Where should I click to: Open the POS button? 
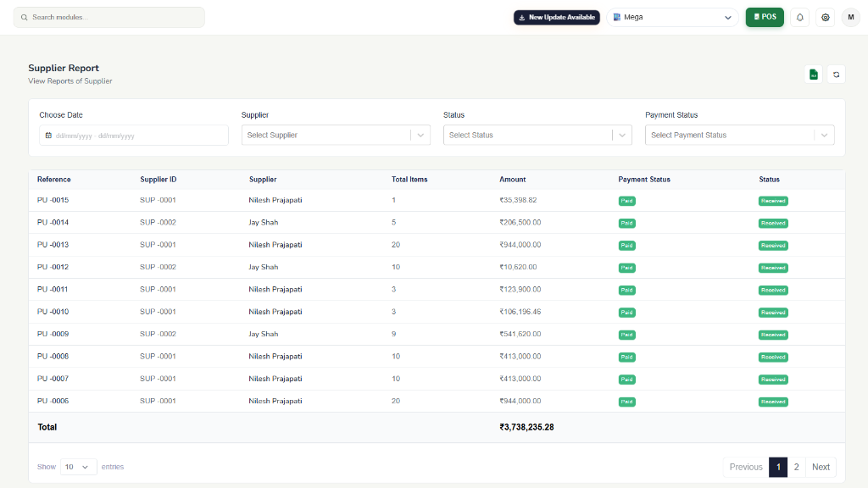click(x=765, y=17)
